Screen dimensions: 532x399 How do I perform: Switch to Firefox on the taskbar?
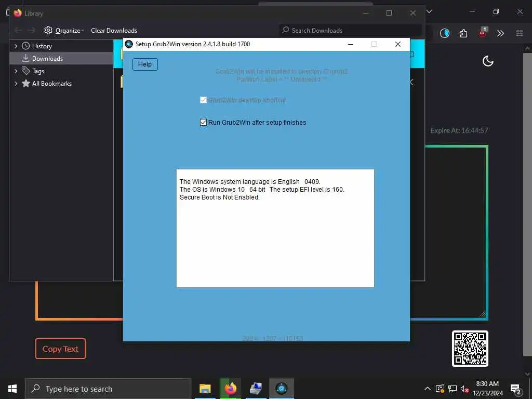click(x=230, y=389)
